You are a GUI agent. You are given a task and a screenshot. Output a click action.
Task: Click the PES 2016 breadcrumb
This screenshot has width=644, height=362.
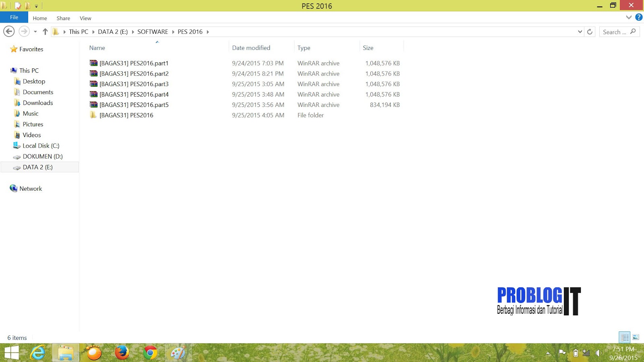190,32
